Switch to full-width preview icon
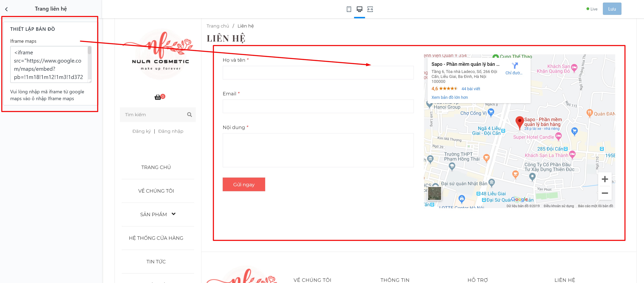Viewport: 644px width, 283px height. click(370, 9)
